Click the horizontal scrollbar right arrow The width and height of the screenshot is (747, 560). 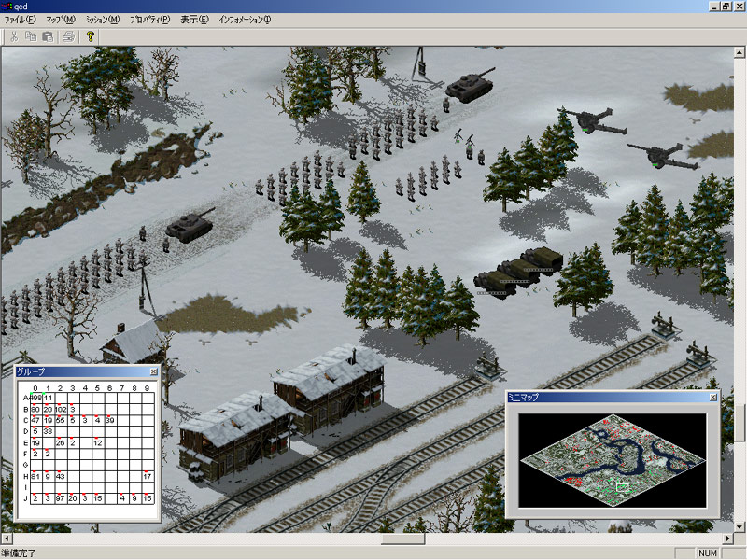(x=727, y=539)
